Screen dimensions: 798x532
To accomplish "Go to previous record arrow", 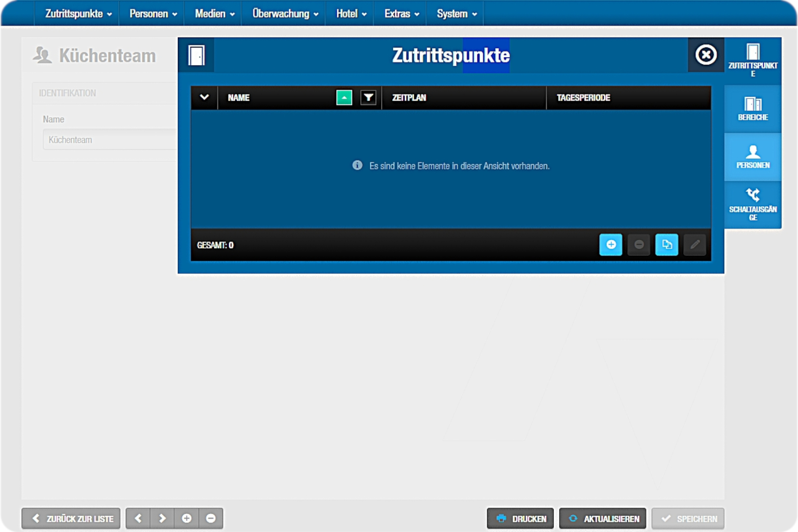I will click(x=138, y=518).
